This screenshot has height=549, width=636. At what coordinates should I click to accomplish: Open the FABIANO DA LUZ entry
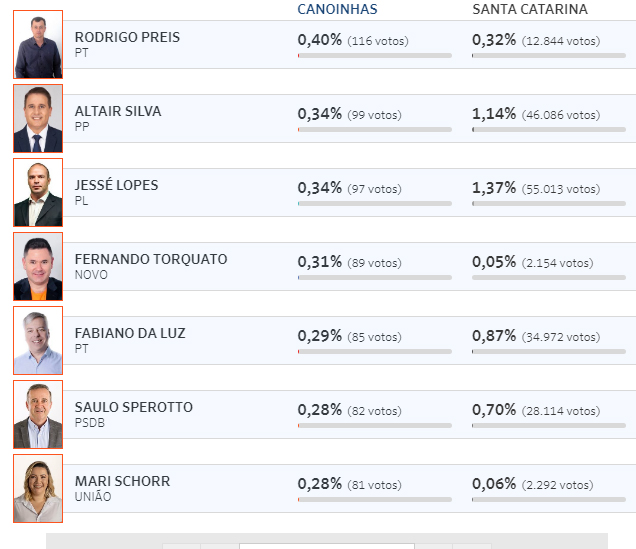coord(350,341)
